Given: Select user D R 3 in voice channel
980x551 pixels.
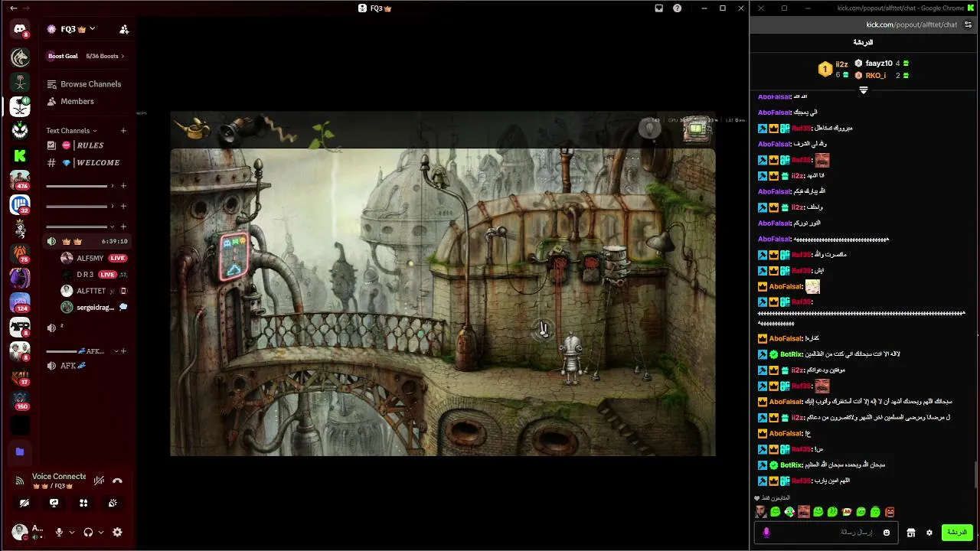Looking at the screenshot, I should click(x=93, y=275).
